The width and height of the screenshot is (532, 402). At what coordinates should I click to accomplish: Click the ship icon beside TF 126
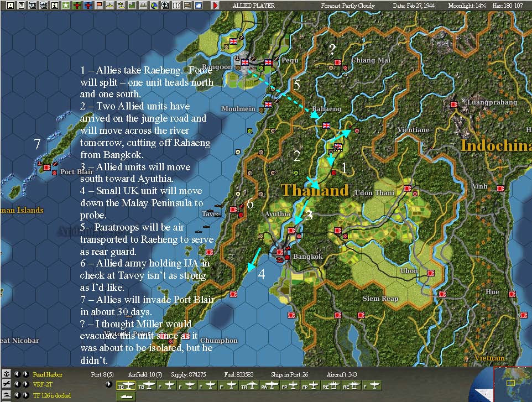pyautogui.click(x=6, y=395)
